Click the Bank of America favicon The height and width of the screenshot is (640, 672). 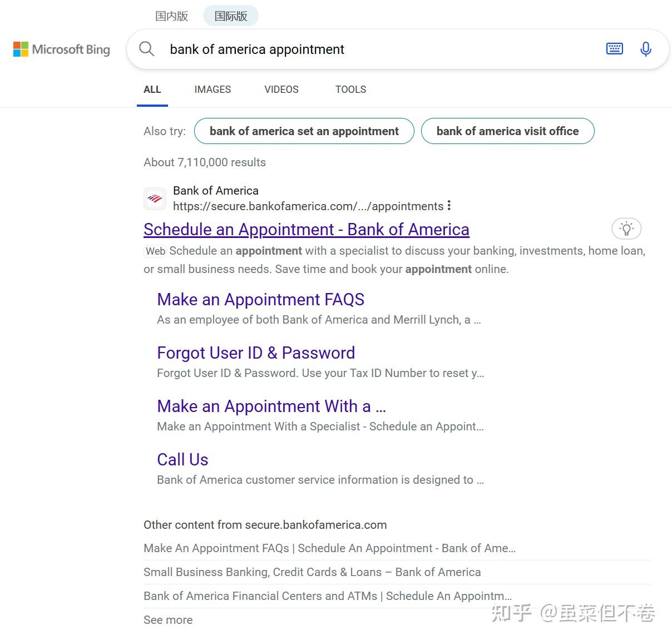pos(155,199)
